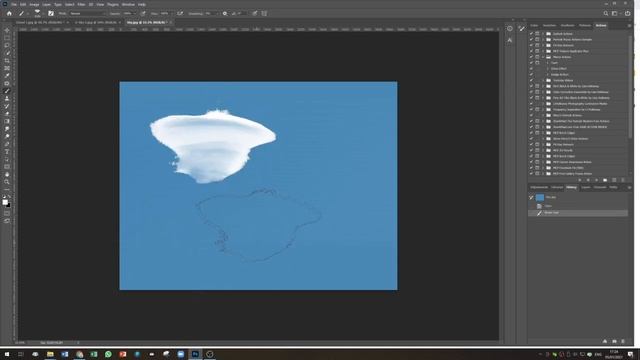
Task: Open the Filter menu
Action: coord(81,4)
